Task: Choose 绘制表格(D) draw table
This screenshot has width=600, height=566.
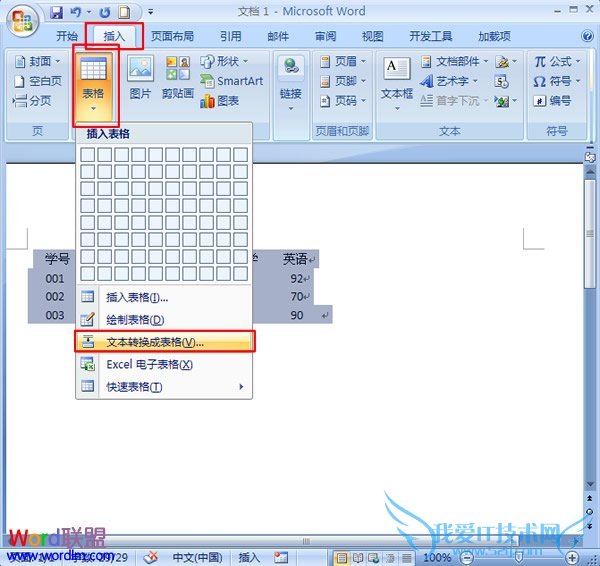Action: coord(164,320)
